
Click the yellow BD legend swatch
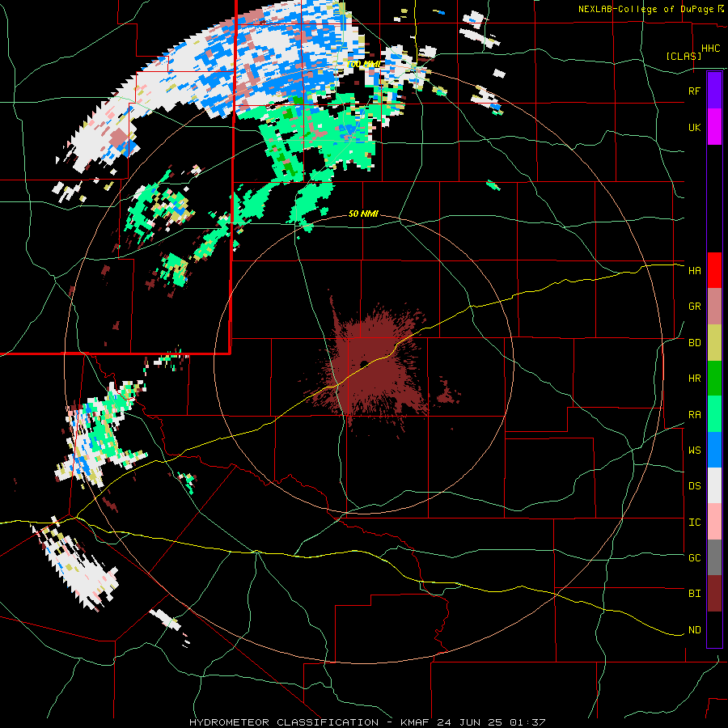714,343
